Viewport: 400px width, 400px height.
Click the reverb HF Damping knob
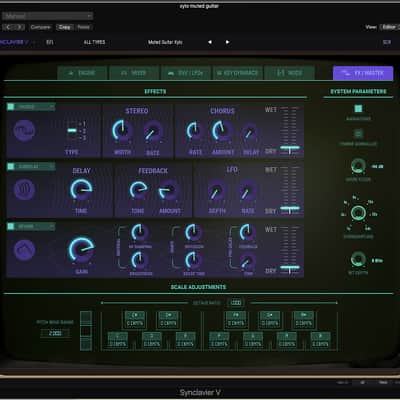click(140, 232)
